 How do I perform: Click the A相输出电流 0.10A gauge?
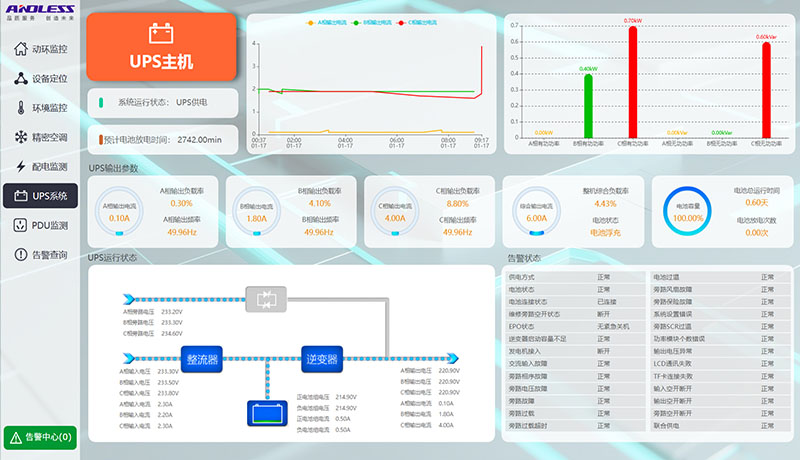[x=119, y=211]
